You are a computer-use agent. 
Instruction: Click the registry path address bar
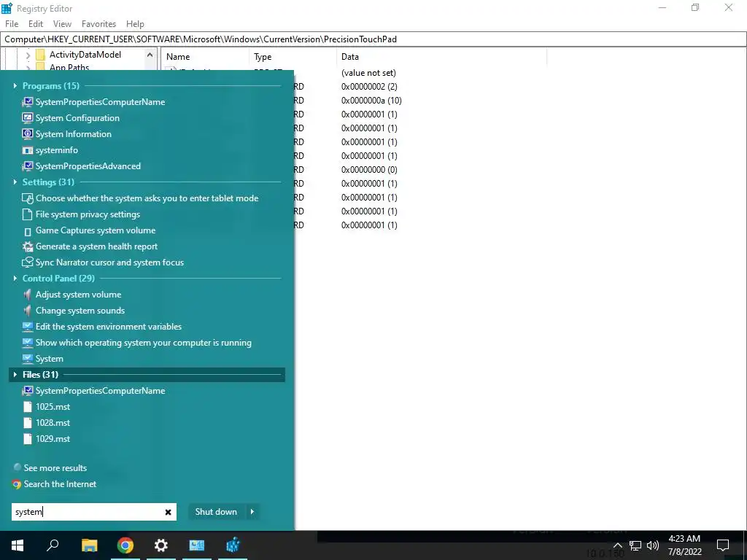[x=373, y=39]
